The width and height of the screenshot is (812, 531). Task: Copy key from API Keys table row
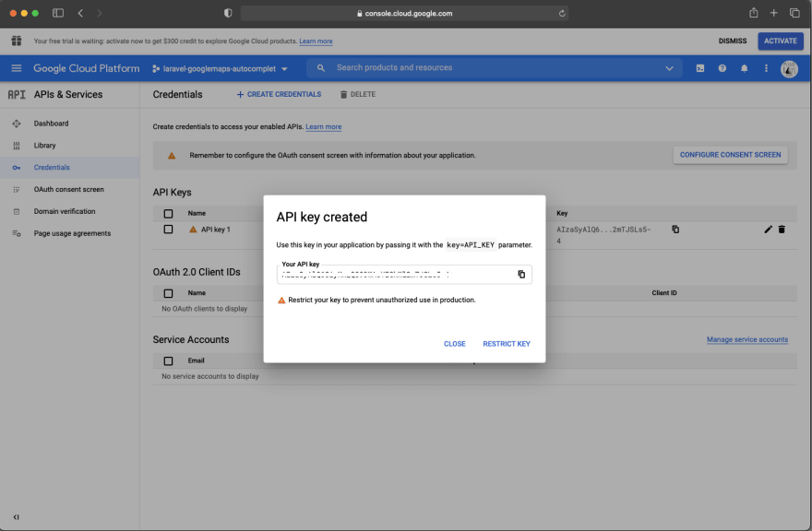coord(675,230)
